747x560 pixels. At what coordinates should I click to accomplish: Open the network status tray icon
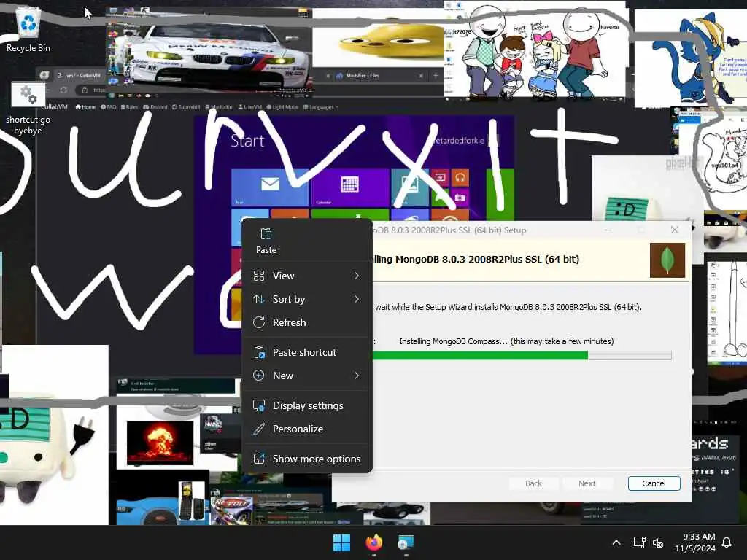(x=639, y=542)
